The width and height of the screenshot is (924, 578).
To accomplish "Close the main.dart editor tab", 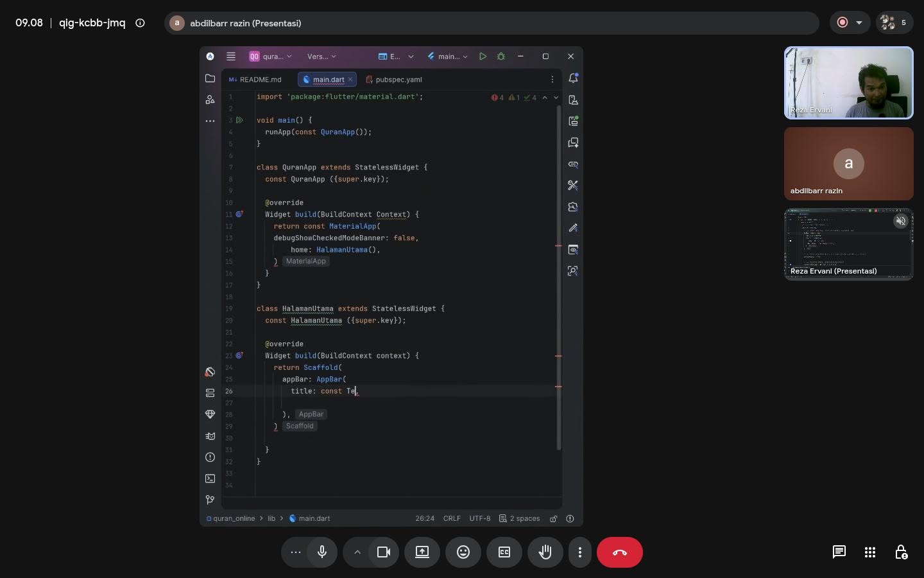I will pyautogui.click(x=350, y=80).
